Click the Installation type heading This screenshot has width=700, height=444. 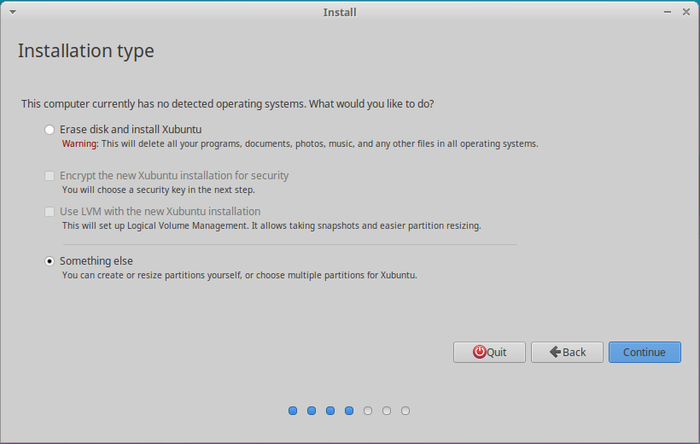(x=86, y=51)
